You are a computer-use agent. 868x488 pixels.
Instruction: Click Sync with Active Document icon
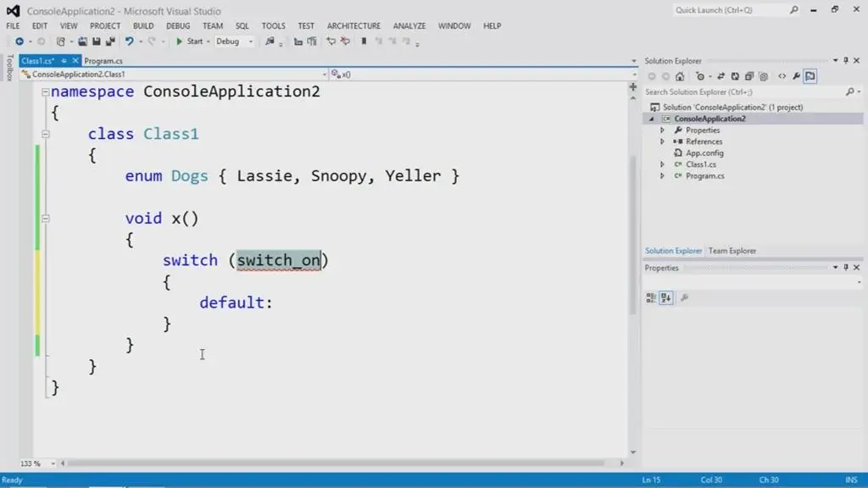[721, 76]
